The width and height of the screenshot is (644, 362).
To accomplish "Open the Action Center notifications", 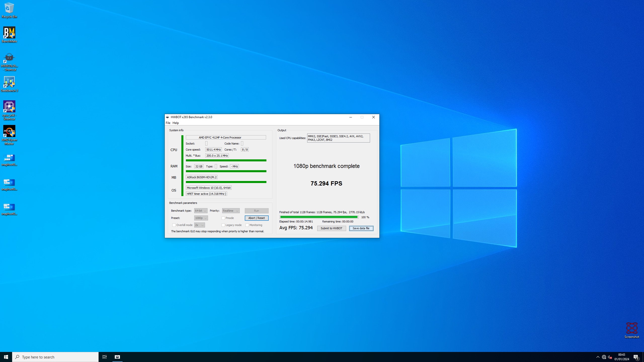I will [x=636, y=357].
